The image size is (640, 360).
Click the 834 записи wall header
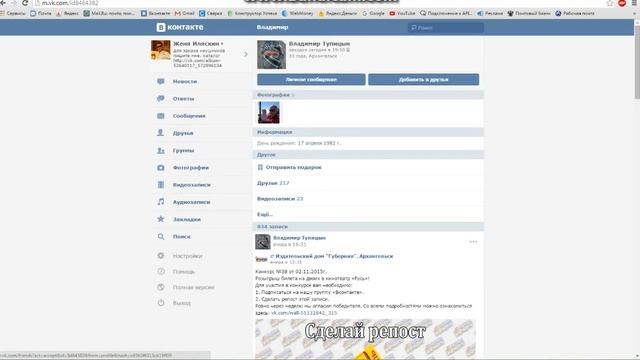368,227
